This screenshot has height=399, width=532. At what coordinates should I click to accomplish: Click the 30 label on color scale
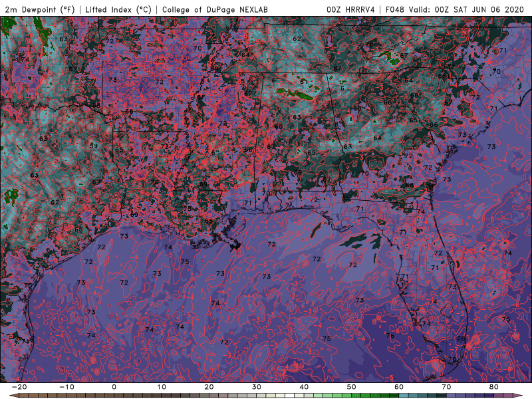[x=257, y=387]
